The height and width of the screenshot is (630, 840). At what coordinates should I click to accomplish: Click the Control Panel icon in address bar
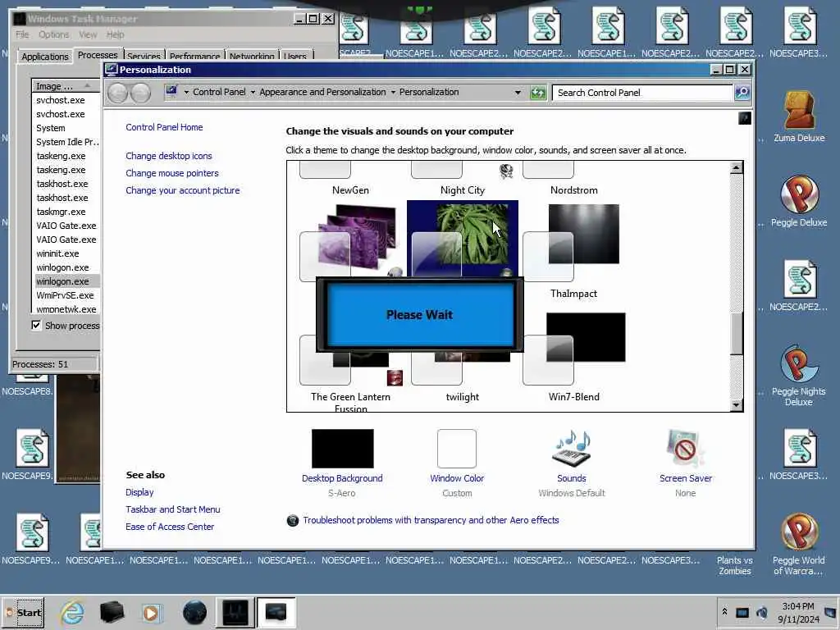point(171,92)
